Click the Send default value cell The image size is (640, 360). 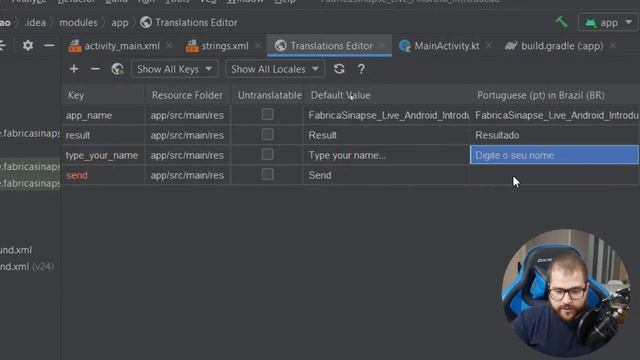(x=387, y=175)
